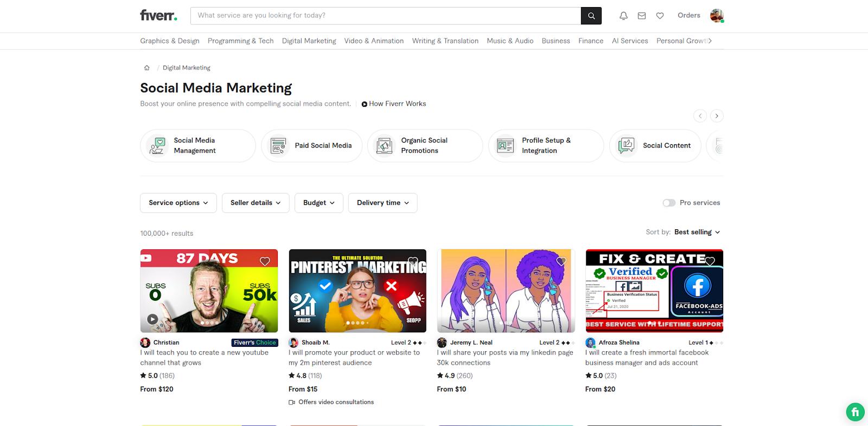Click Jeremy L. Neal's seller avatar
Image resolution: width=868 pixels, height=426 pixels.
(x=442, y=343)
